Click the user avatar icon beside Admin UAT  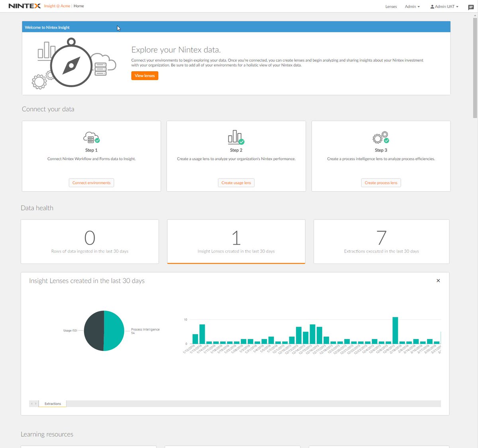click(432, 7)
